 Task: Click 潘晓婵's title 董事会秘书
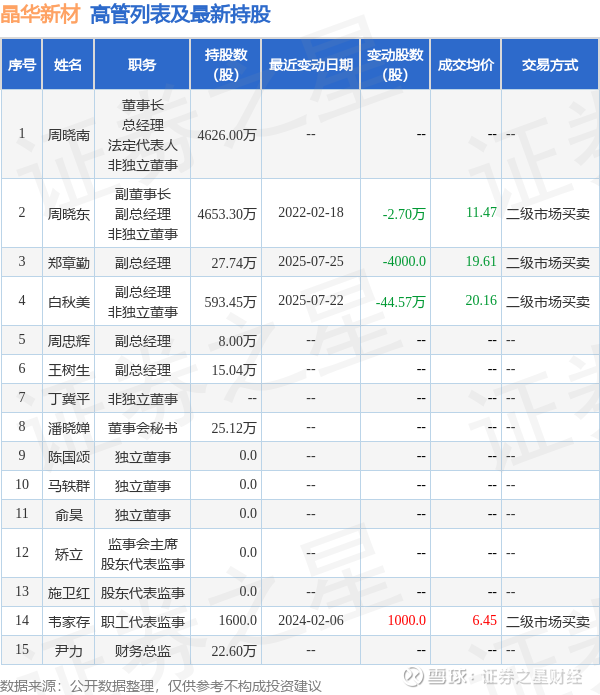(x=143, y=428)
